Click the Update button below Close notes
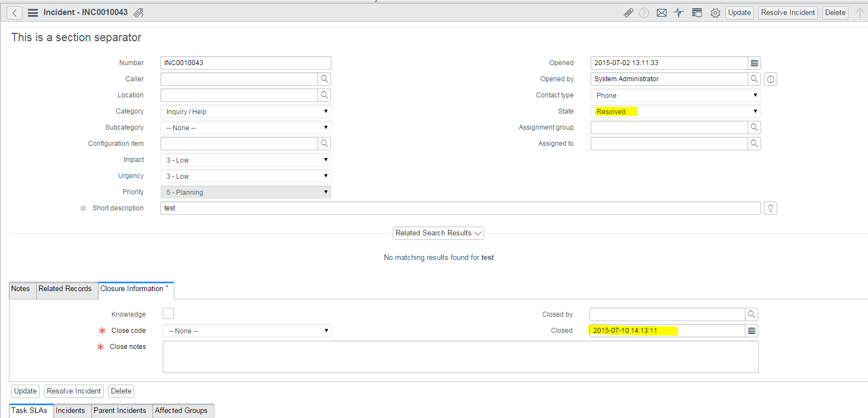This screenshot has width=868, height=418. coord(25,391)
